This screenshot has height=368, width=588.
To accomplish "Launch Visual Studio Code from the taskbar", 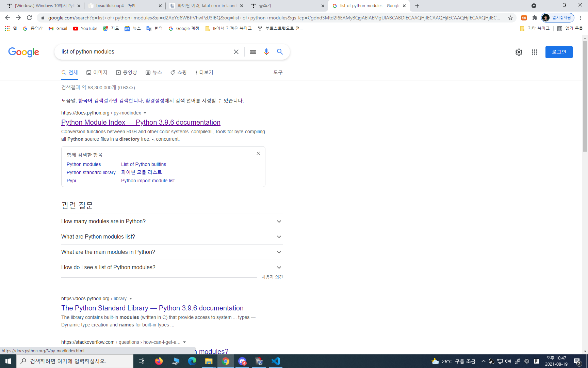I will click(275, 361).
